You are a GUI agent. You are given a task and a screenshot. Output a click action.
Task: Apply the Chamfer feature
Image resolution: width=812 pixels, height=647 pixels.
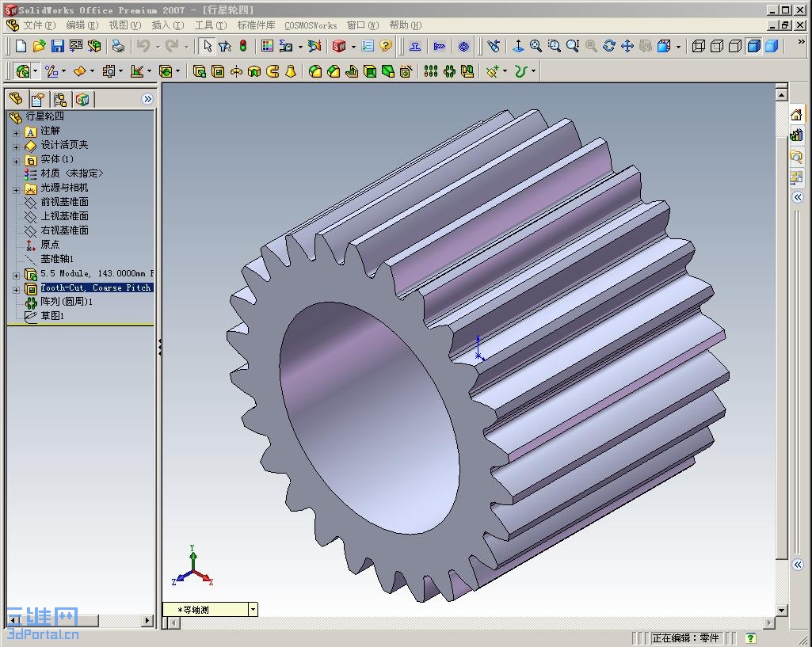point(334,71)
